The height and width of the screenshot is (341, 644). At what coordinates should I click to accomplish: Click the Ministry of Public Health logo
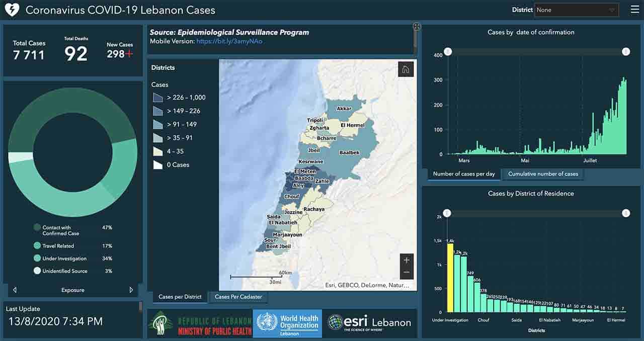pos(200,323)
